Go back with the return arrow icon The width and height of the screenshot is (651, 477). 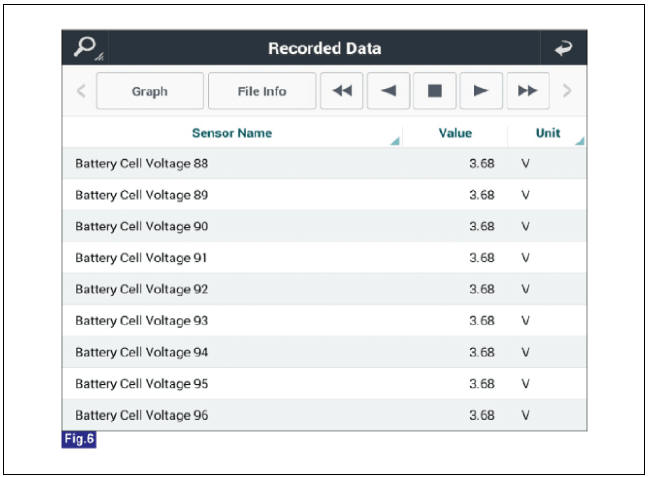[563, 48]
